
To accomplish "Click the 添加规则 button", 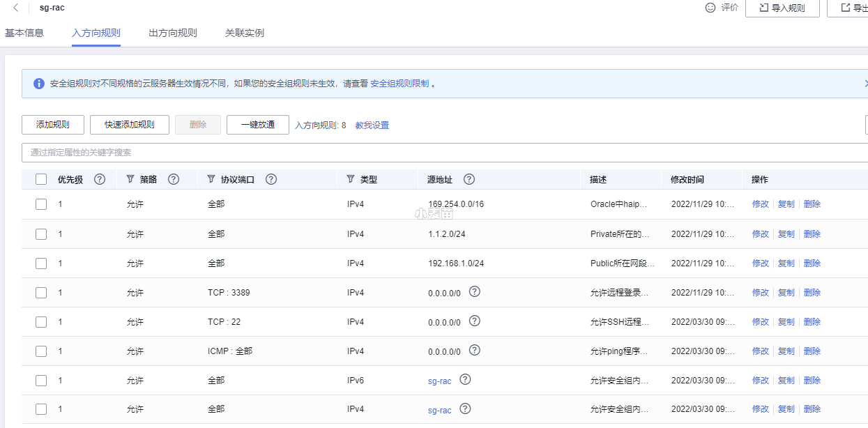I will click(x=53, y=125).
